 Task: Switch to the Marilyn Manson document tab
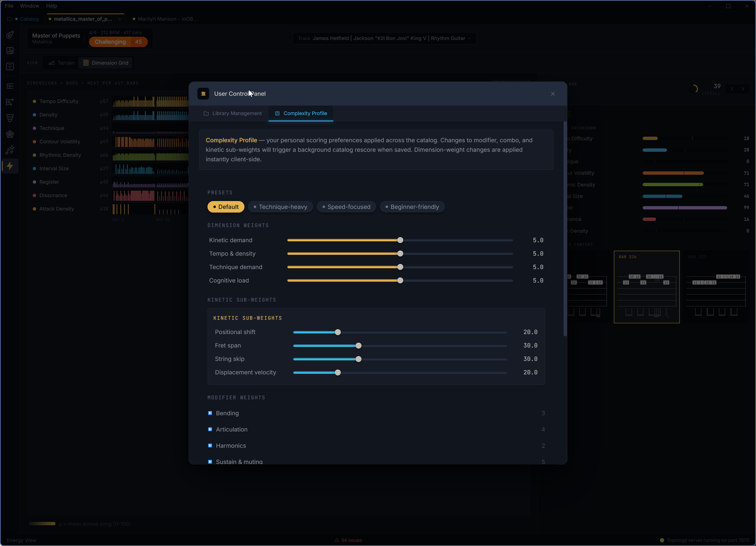pyautogui.click(x=165, y=19)
